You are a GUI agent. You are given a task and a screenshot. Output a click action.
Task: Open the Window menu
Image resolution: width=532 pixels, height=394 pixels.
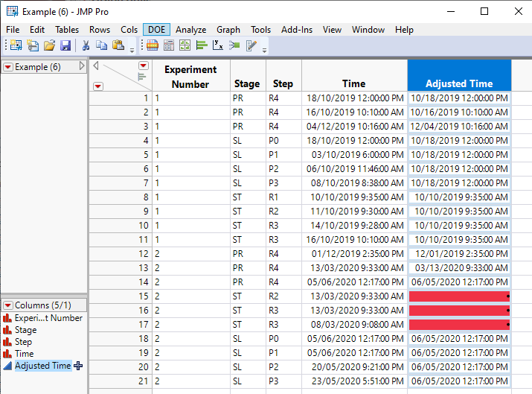point(368,30)
